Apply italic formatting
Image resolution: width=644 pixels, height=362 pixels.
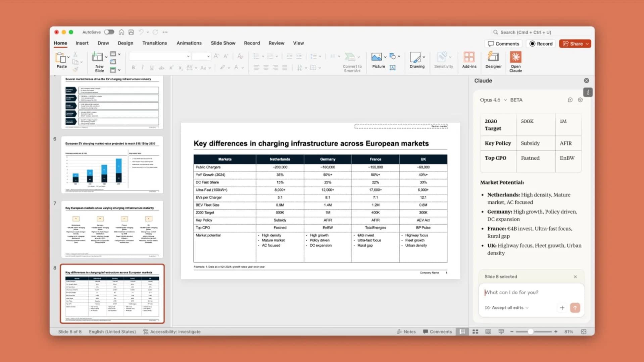pos(142,67)
